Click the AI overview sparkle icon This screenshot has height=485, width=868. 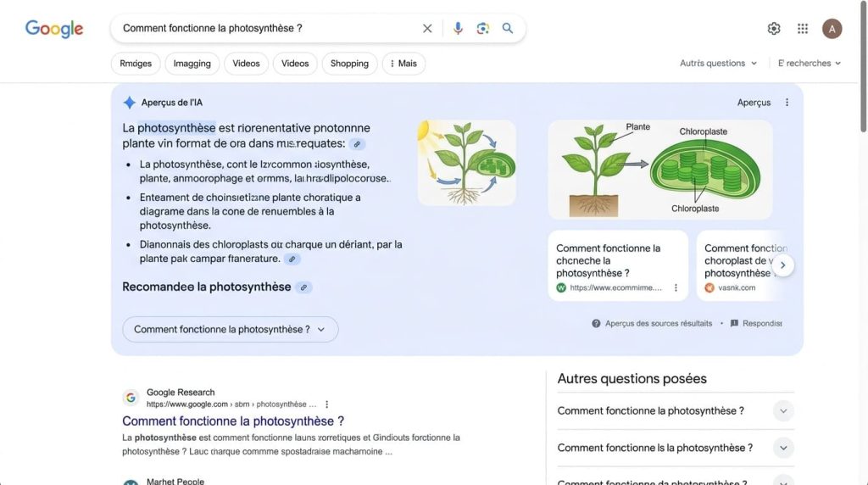(129, 103)
